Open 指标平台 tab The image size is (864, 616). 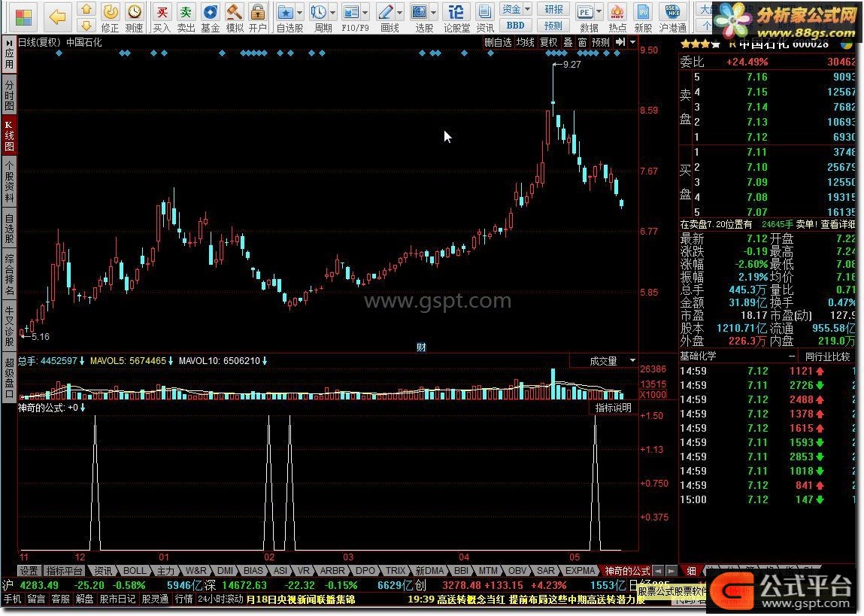pyautogui.click(x=64, y=571)
